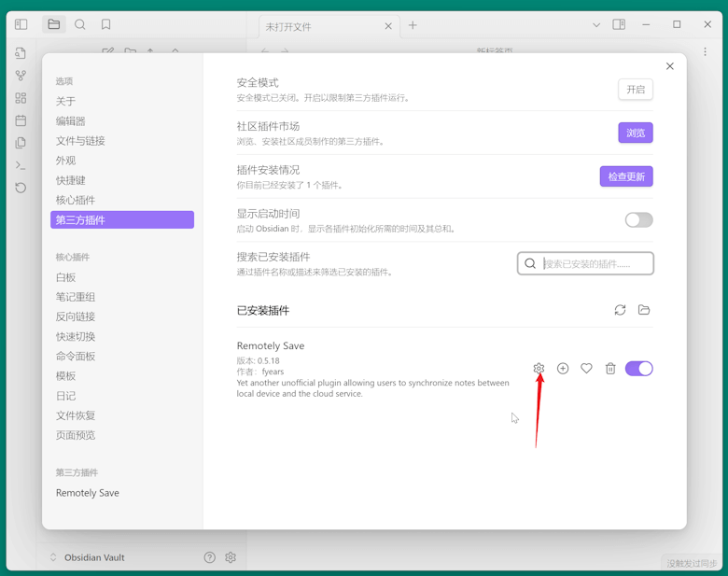Open command palette from left ribbon
Viewport: 728px width, 576px height.
21,165
